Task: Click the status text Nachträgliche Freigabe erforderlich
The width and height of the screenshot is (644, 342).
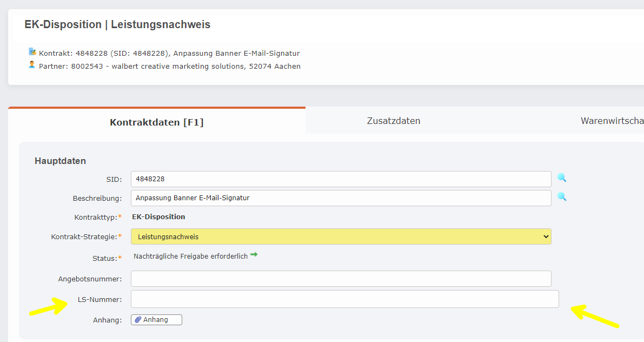Action: pyautogui.click(x=190, y=256)
